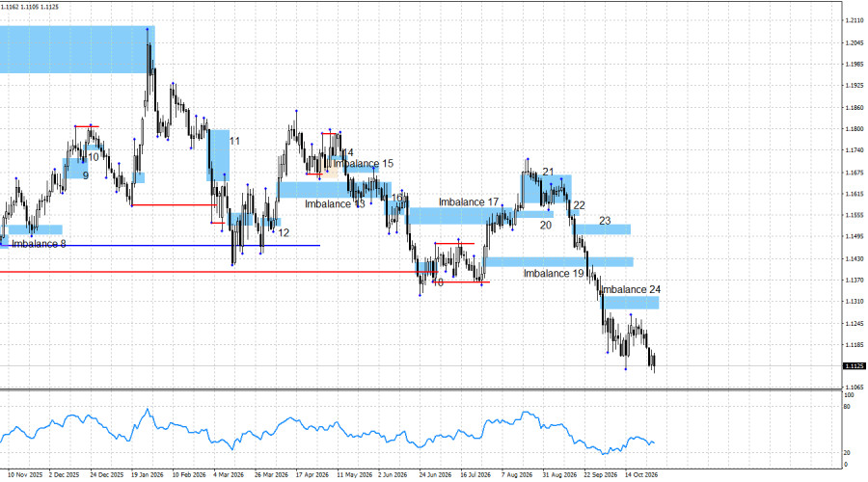Click the 1.1675 price level

(854, 173)
